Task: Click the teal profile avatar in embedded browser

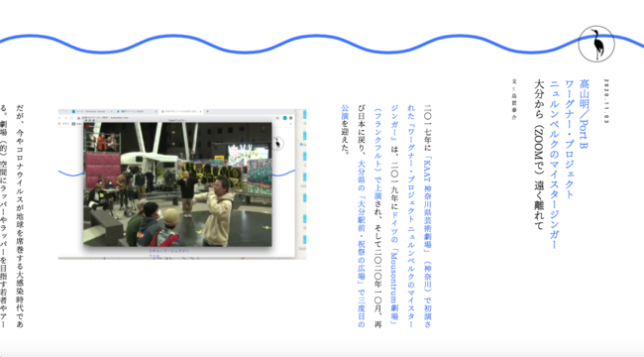Action: pyautogui.click(x=284, y=118)
